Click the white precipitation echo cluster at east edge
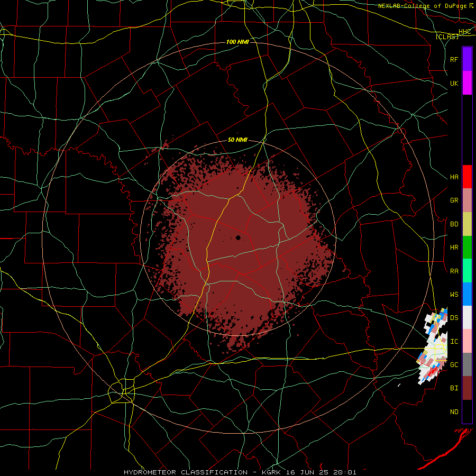Viewport: 476px width, 476px height. click(433, 346)
